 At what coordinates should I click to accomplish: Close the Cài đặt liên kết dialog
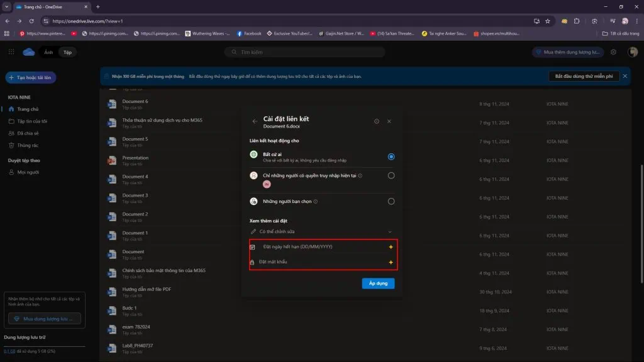coord(389,121)
